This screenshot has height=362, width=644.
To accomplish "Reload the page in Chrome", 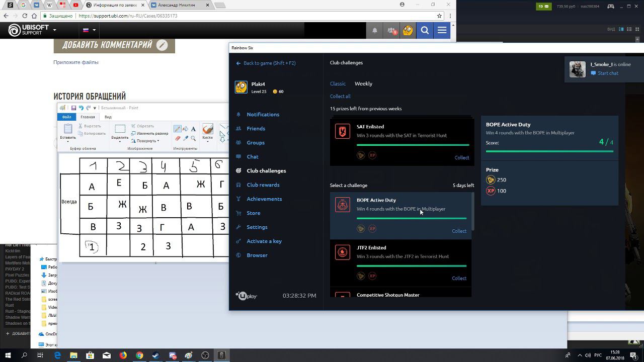I will pos(25,16).
